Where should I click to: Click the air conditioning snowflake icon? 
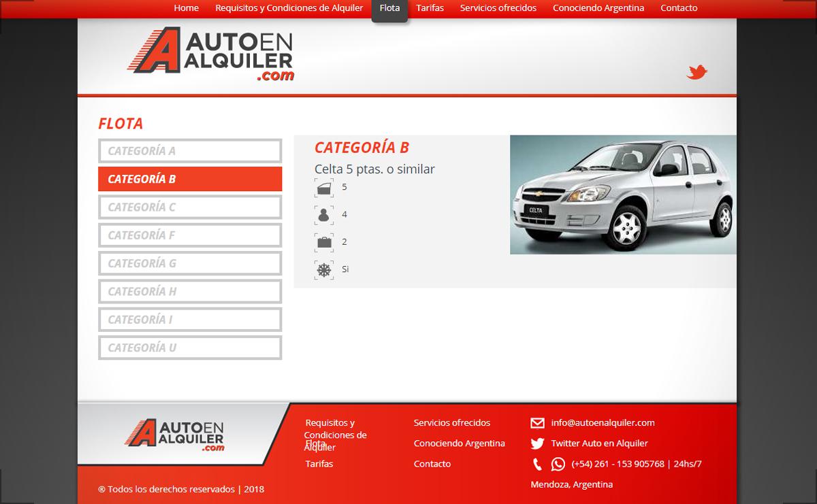[324, 270]
